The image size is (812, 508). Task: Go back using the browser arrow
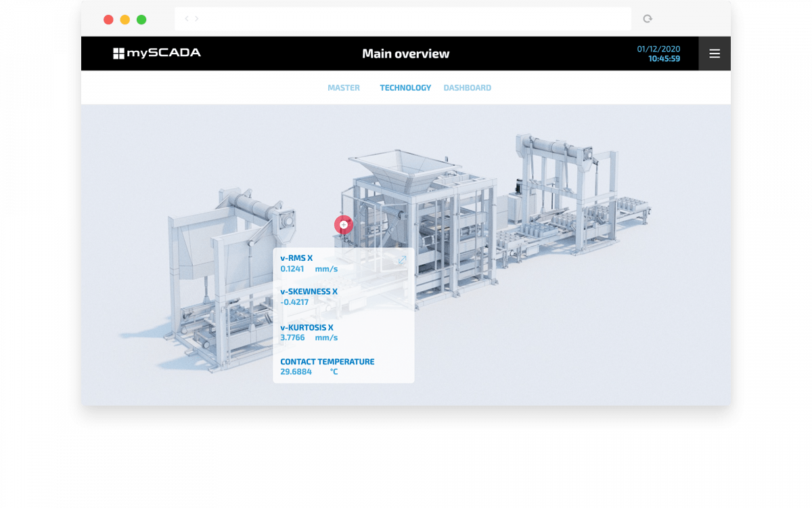pos(187,19)
